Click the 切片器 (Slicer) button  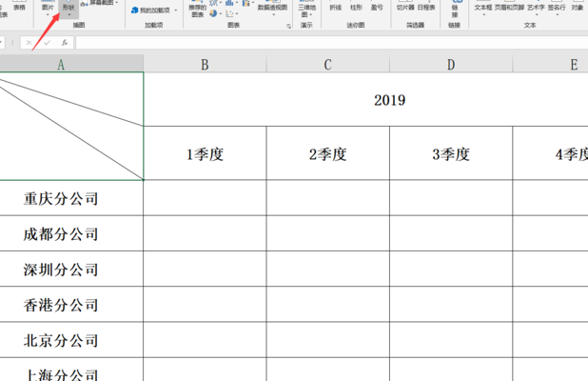[x=405, y=7]
